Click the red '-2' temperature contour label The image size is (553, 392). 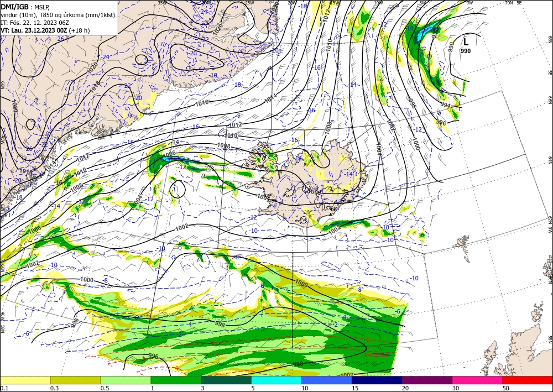(299, 347)
